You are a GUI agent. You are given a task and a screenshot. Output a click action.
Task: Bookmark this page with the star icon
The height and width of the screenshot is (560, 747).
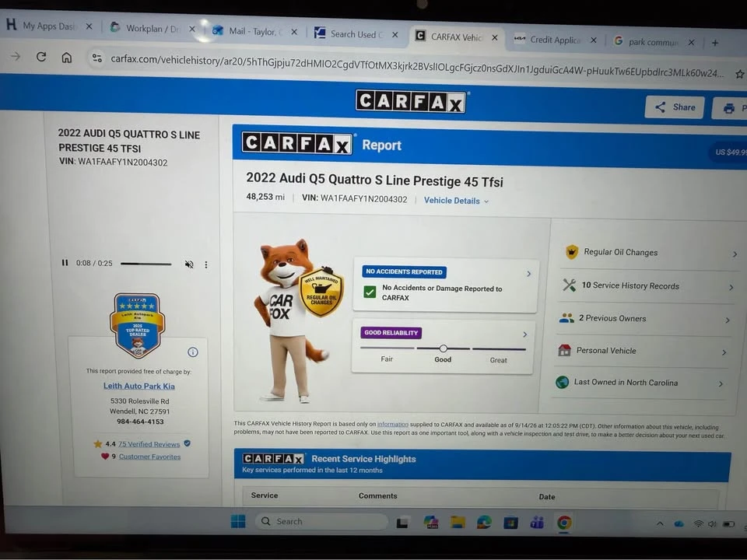(x=739, y=74)
